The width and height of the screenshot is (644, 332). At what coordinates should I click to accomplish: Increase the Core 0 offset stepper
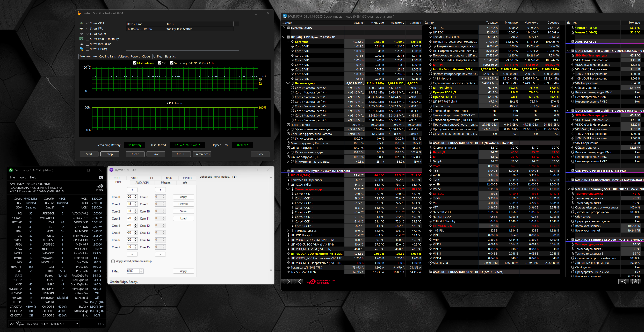click(135, 196)
